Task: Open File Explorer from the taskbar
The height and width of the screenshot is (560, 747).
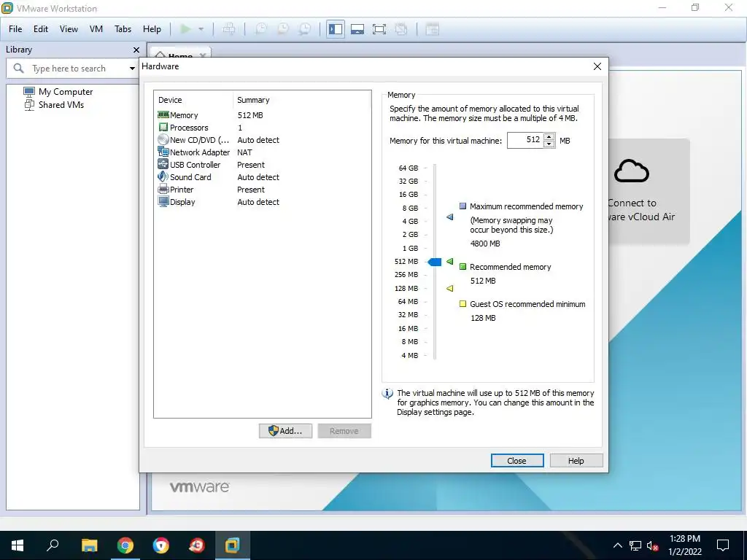Action: (89, 545)
